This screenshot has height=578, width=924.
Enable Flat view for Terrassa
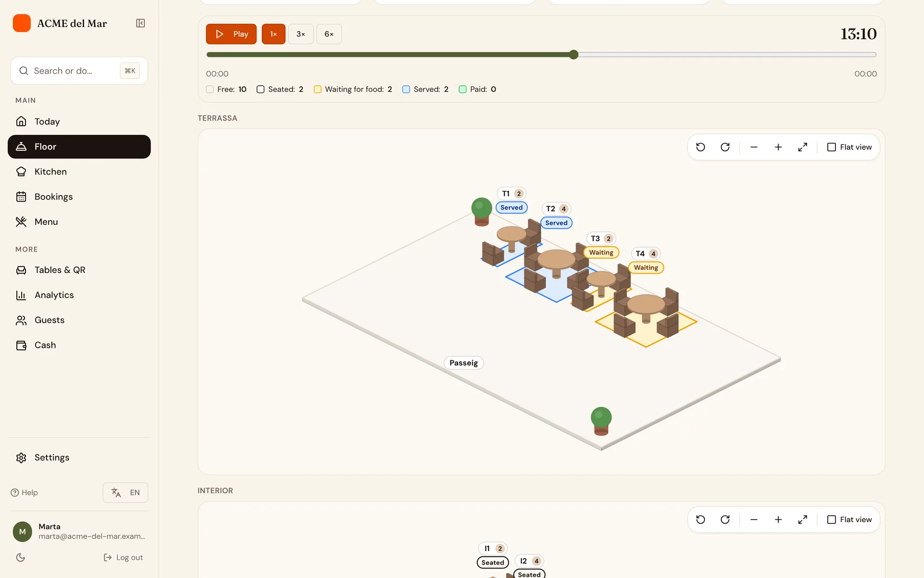pos(849,147)
